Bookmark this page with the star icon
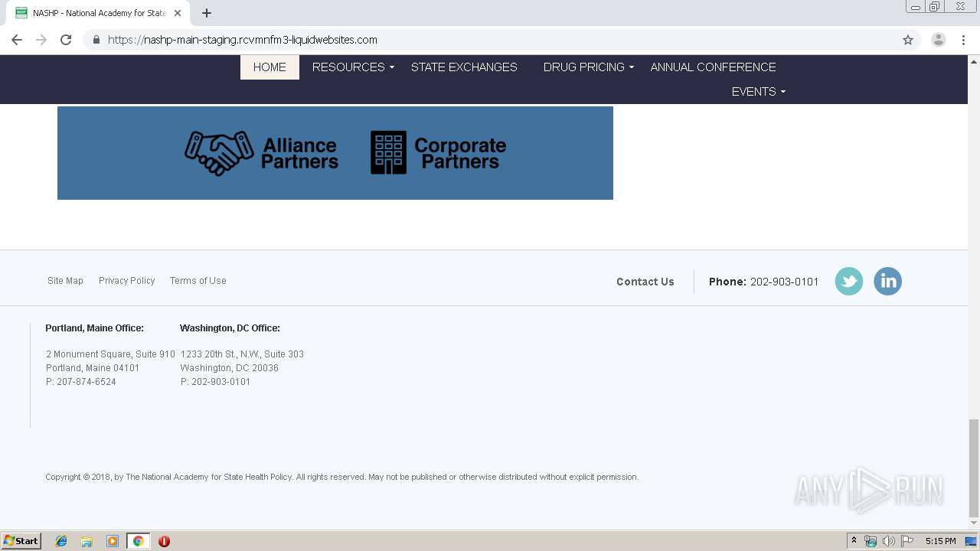The image size is (980, 551). point(908,40)
